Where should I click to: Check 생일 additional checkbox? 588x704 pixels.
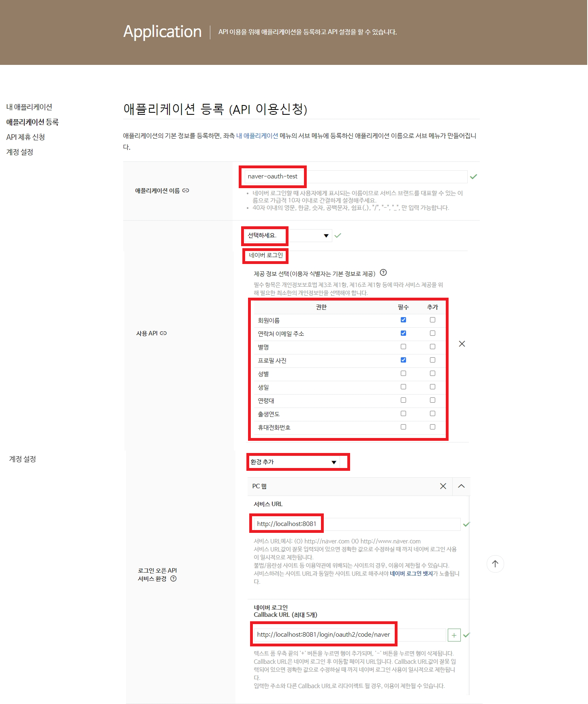[x=432, y=387]
